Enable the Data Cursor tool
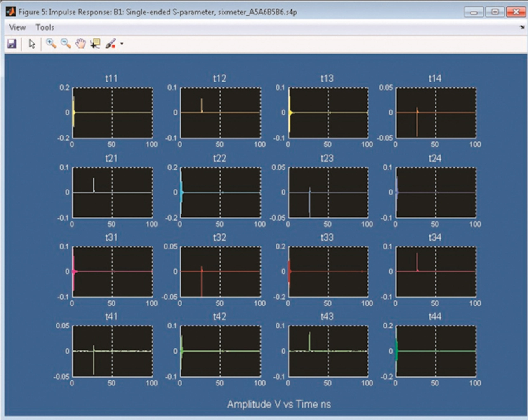 pyautogui.click(x=95, y=44)
